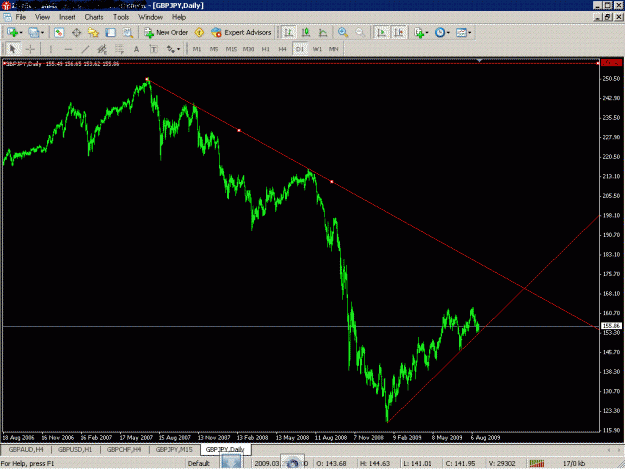
Task: Toggle the Navigator panel star-folder icon
Action: pyautogui.click(x=93, y=32)
